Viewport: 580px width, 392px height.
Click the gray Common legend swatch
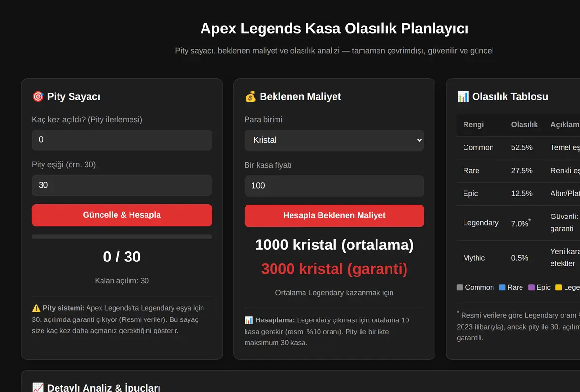click(x=460, y=288)
